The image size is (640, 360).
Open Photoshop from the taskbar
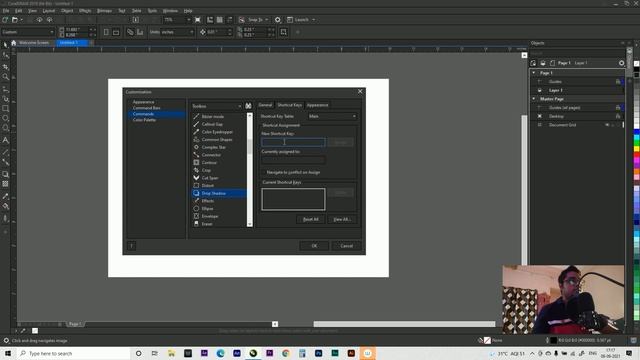[x=318, y=353]
